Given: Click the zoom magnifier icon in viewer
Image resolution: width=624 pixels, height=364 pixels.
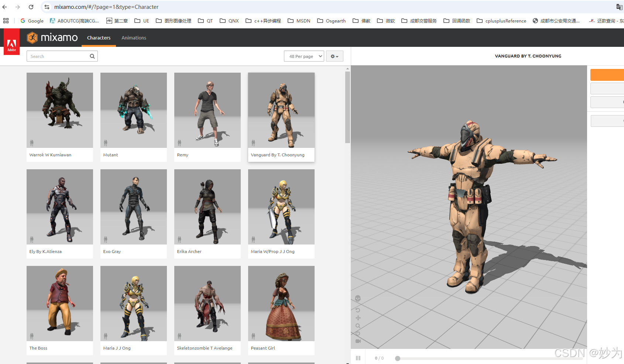Looking at the screenshot, I should click(357, 326).
